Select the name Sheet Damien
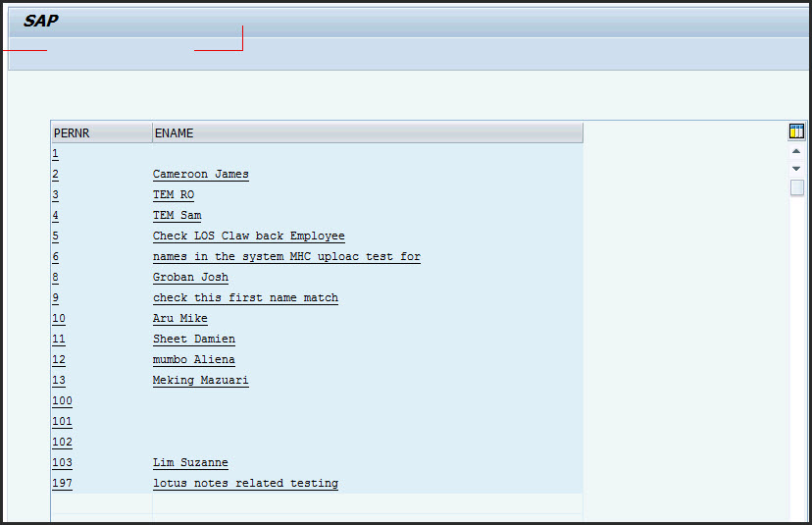The height and width of the screenshot is (525, 812). click(194, 339)
